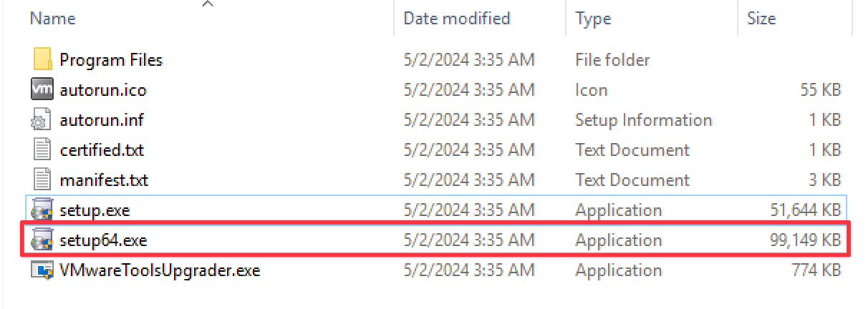Click the manifest.txt document icon

point(42,180)
